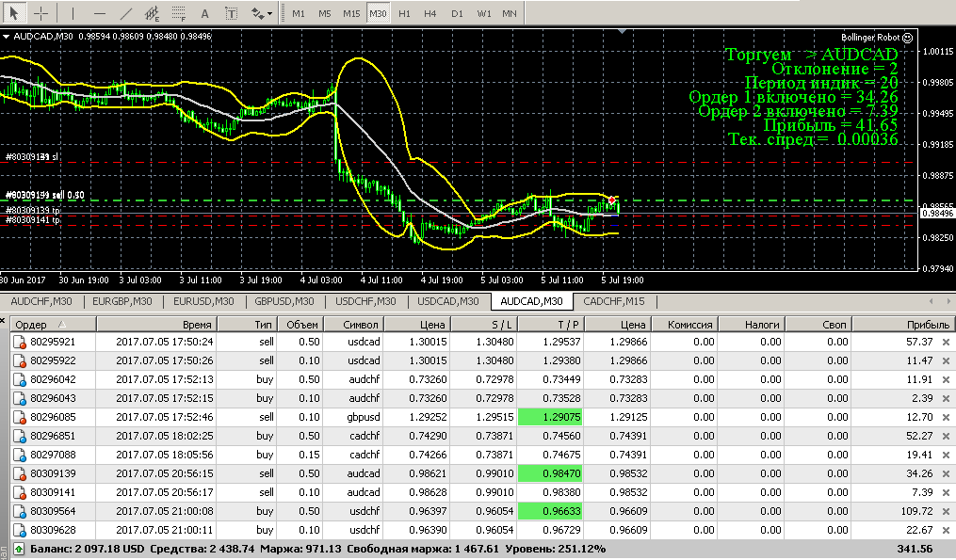Screen dimensions: 956x560
Task: Select the horizontal line drawing tool
Action: (100, 14)
